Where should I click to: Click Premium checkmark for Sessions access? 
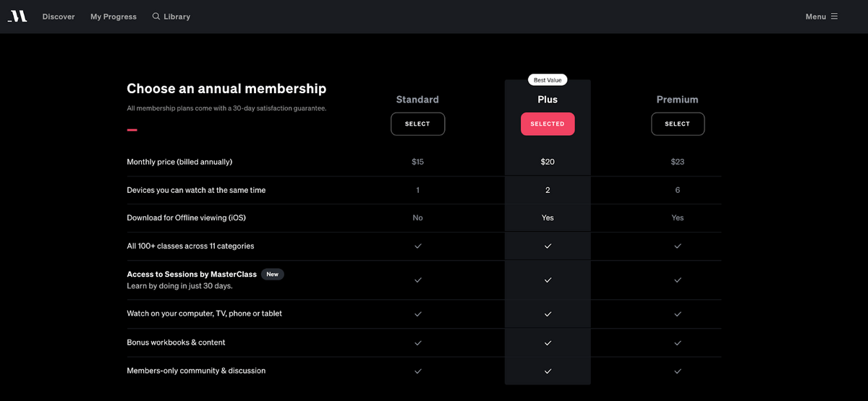[x=678, y=280]
